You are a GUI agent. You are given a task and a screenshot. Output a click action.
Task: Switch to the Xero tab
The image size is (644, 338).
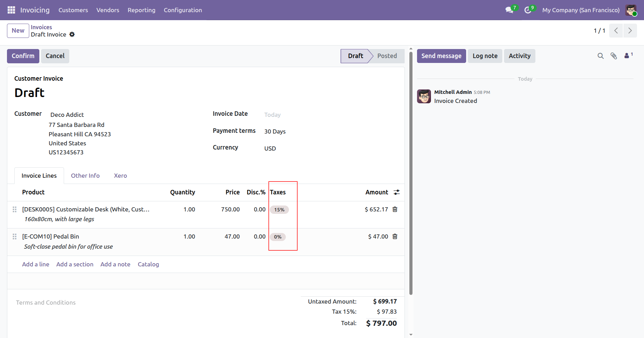coord(120,176)
